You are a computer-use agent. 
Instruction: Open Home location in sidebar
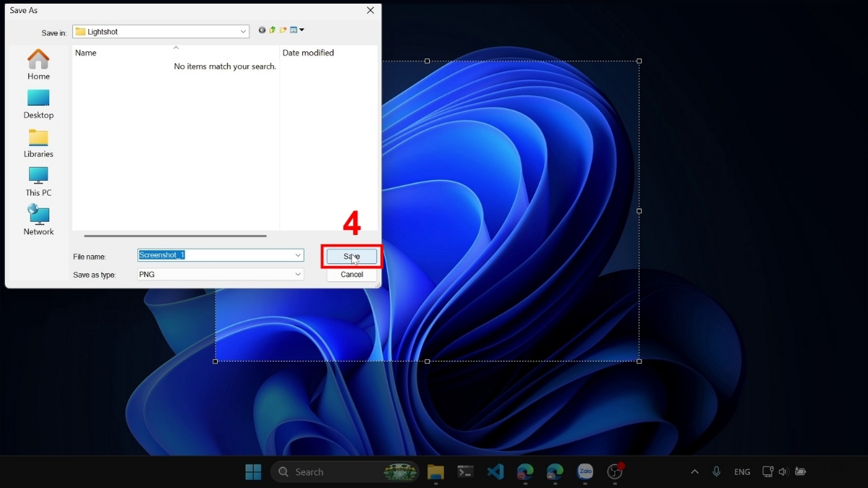38,65
